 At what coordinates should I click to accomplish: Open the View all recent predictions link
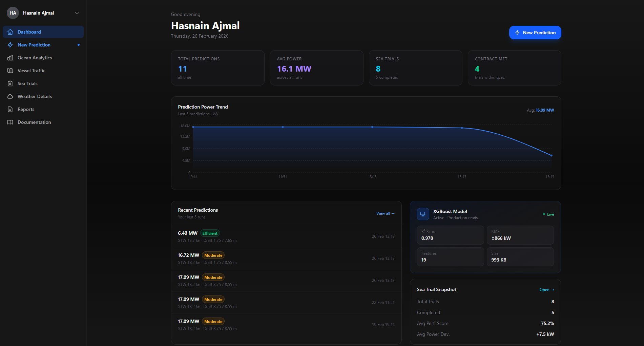point(385,213)
